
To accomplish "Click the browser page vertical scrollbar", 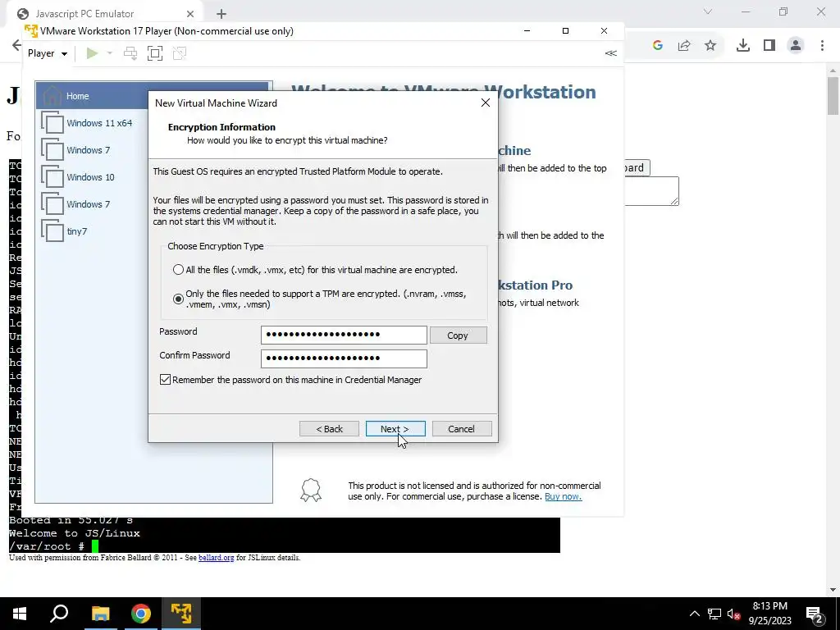I will (833, 96).
